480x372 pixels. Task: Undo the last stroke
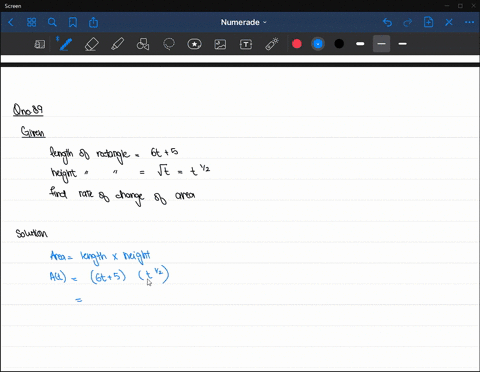pos(387,22)
